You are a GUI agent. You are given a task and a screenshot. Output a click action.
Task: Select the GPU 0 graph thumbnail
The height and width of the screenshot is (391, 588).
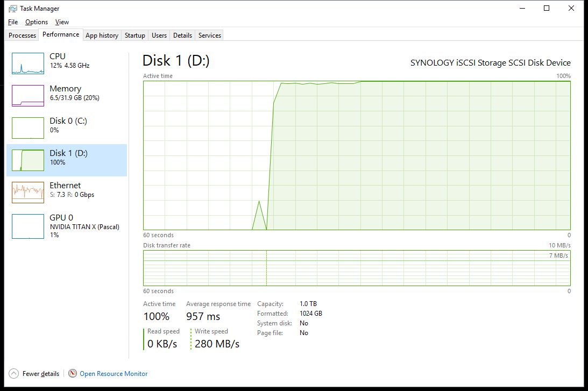pyautogui.click(x=28, y=226)
